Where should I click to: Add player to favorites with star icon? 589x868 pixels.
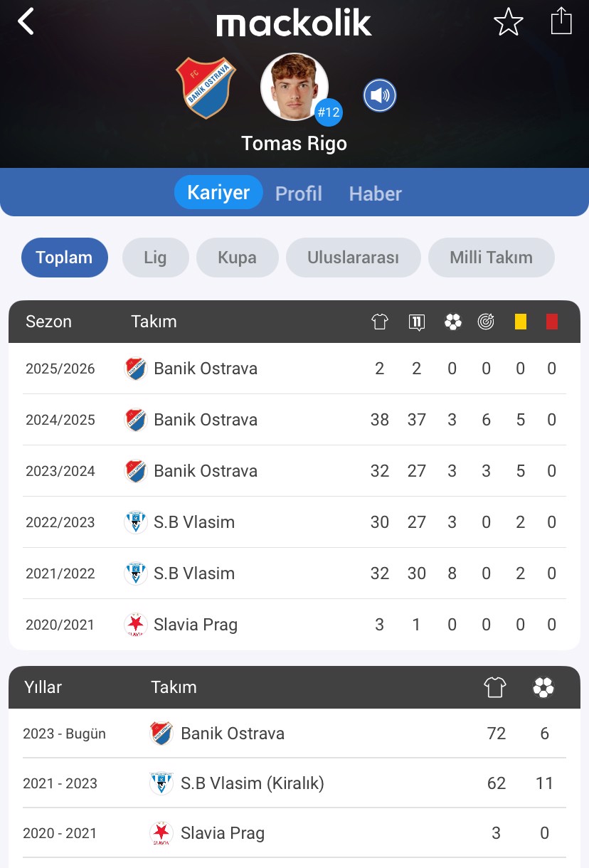pyautogui.click(x=508, y=22)
